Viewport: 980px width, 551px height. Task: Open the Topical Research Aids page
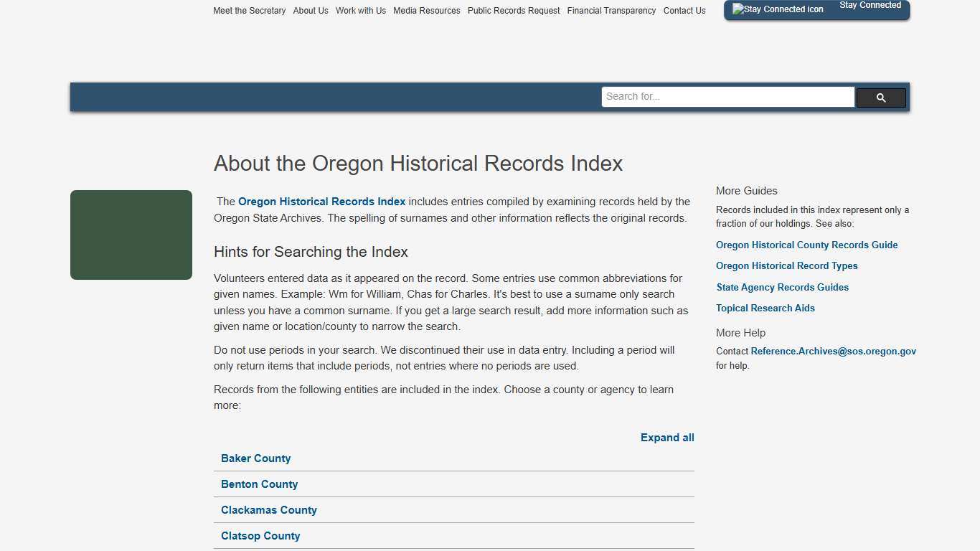click(x=765, y=308)
